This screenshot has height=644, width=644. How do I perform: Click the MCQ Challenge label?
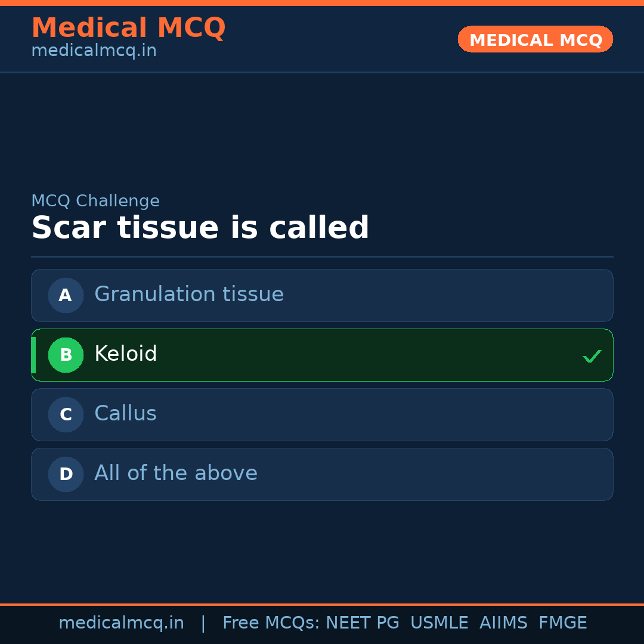point(95,201)
